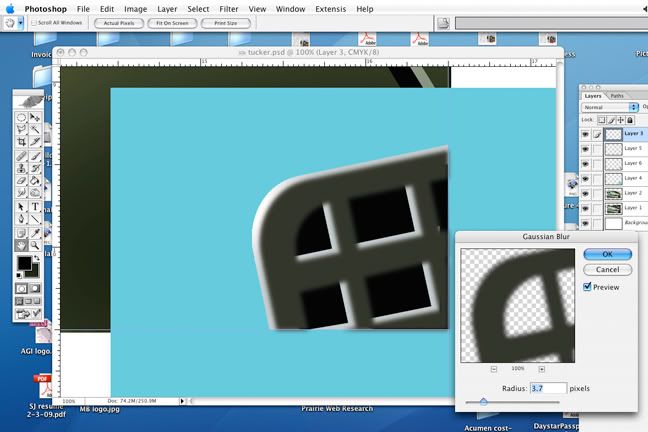Select the Brush tool
Image resolution: width=648 pixels, height=432 pixels.
(x=35, y=156)
